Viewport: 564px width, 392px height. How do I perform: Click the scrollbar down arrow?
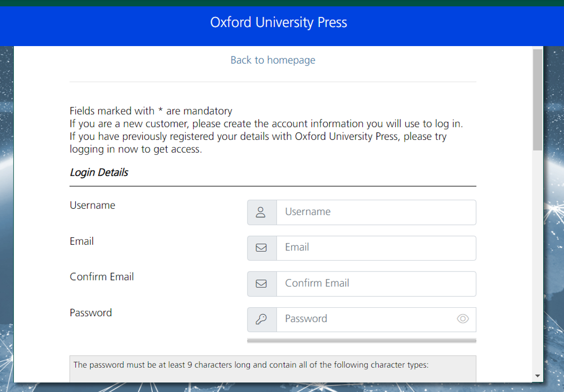(x=537, y=376)
